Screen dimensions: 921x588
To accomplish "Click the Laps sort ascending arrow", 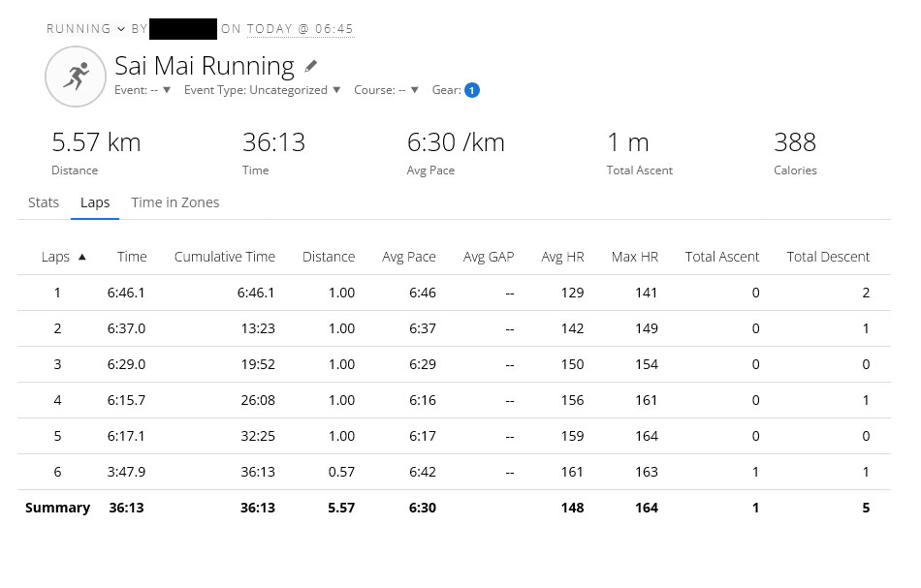I will coord(81,257).
